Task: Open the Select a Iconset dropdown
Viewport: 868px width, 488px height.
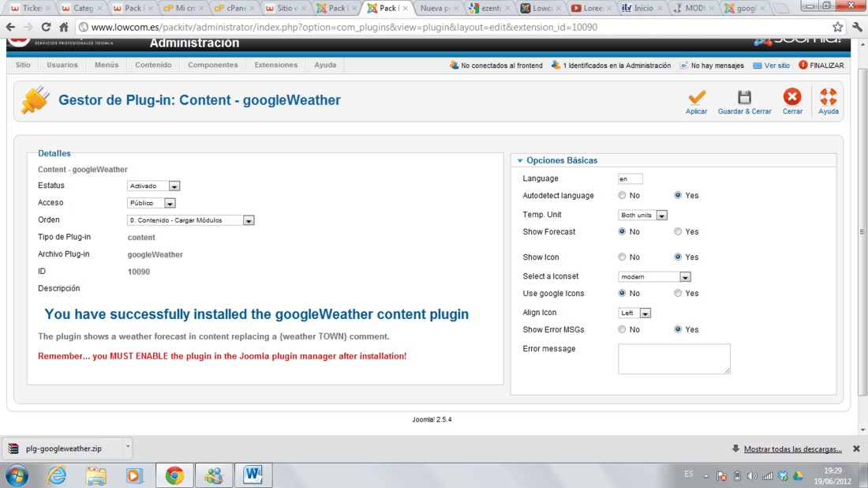Action: 654,276
